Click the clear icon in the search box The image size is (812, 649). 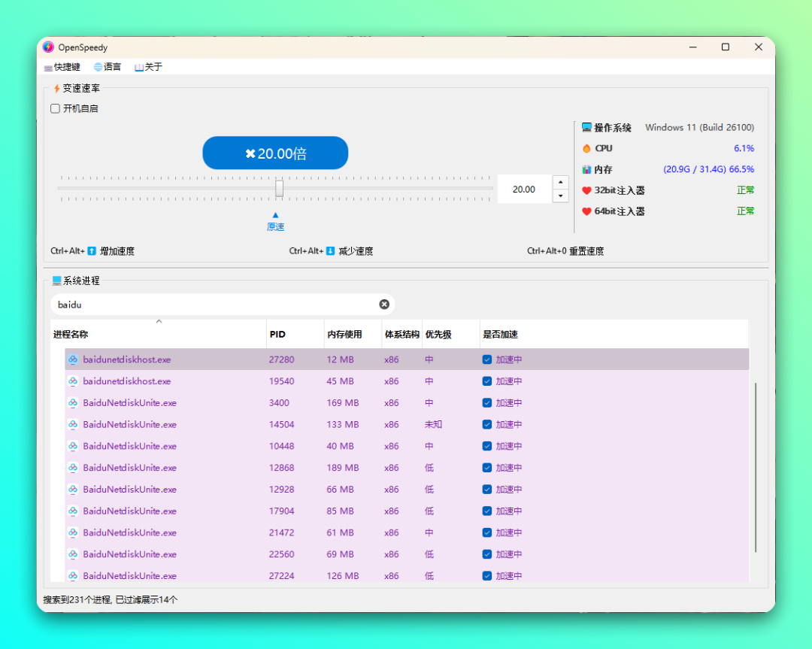pos(384,305)
